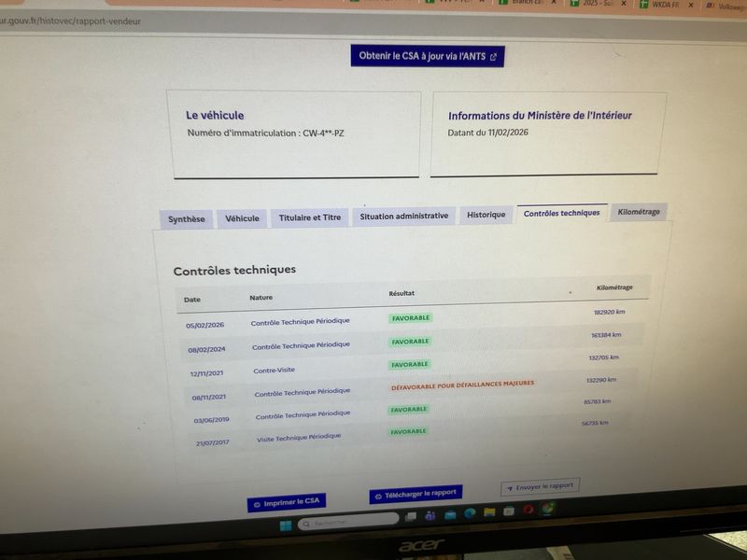Viewport: 747px width, 560px height.
Task: Click the browser address bar URL
Action: [x=71, y=21]
